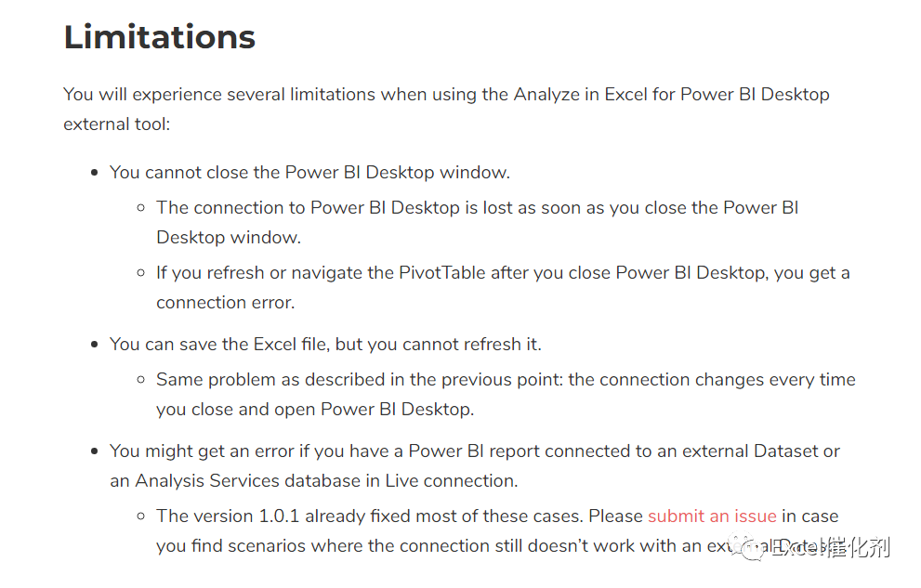Click the words "connection error."
This screenshot has height=588, width=921.
[x=226, y=303]
